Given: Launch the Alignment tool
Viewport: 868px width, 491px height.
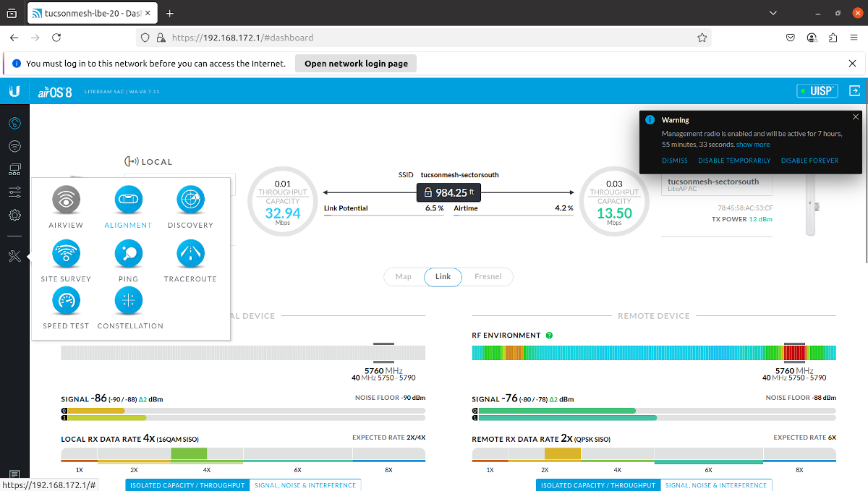Looking at the screenshot, I should (128, 200).
